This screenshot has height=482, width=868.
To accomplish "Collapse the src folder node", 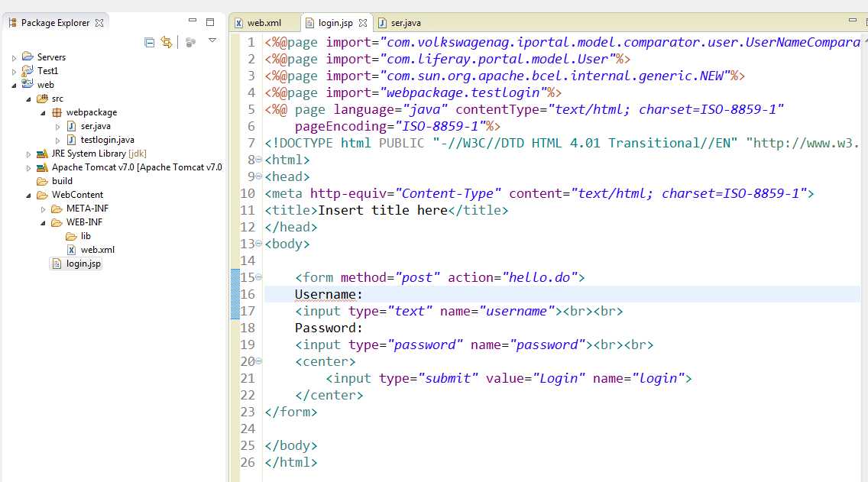I will [x=29, y=99].
